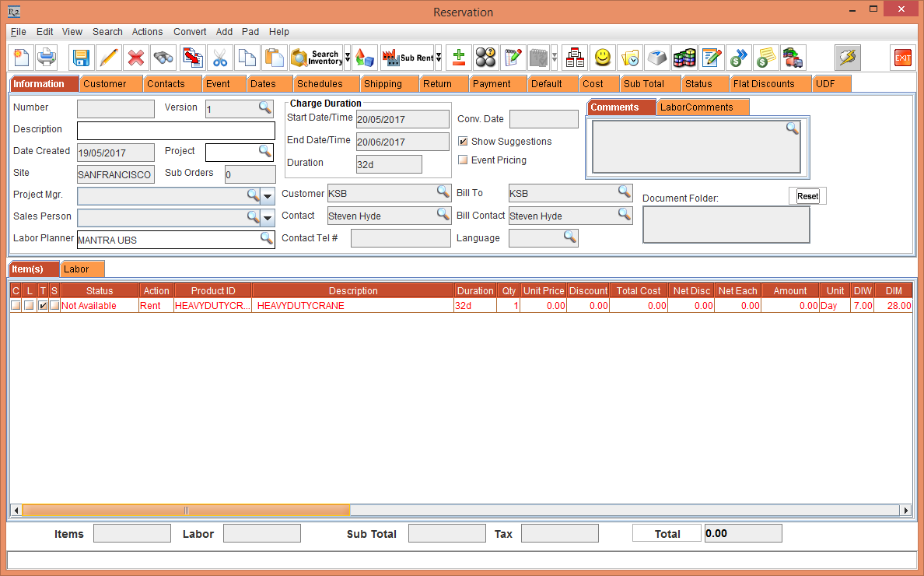Click the binoculars search icon
Screen dimensions: 924x576
(163, 58)
